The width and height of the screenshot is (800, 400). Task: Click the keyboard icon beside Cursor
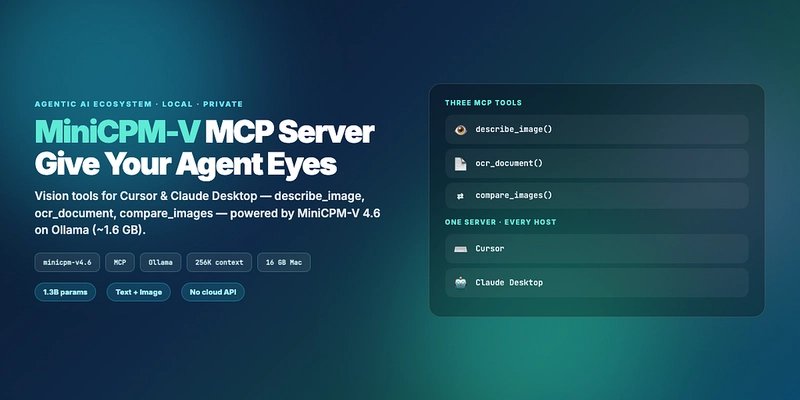[460, 249]
